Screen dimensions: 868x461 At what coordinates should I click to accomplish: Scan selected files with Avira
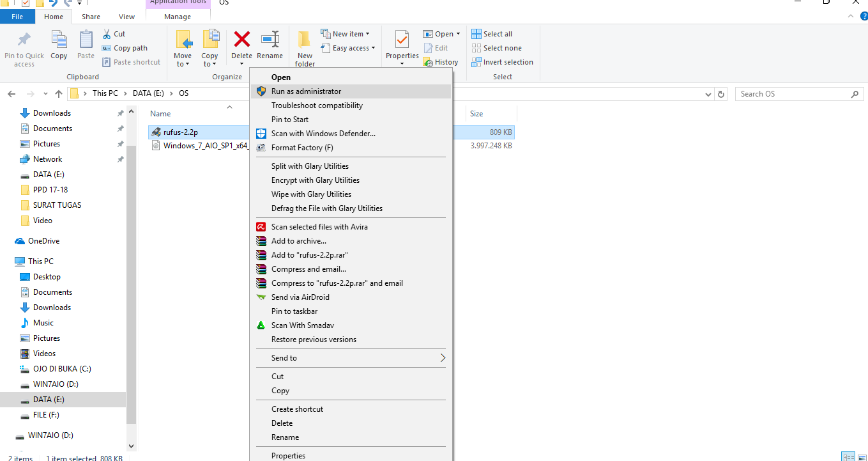tap(350, 227)
